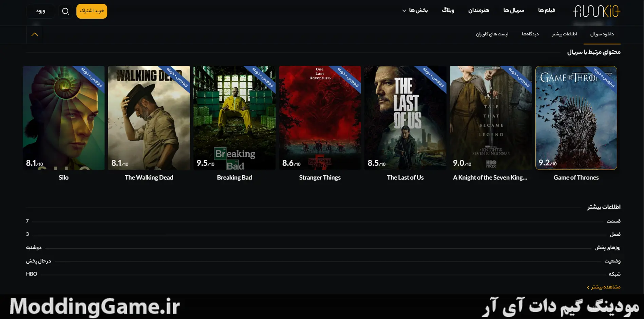Viewport: 644px width, 319px height.
Task: Expand the بخش ها dropdown menu
Action: [415, 11]
